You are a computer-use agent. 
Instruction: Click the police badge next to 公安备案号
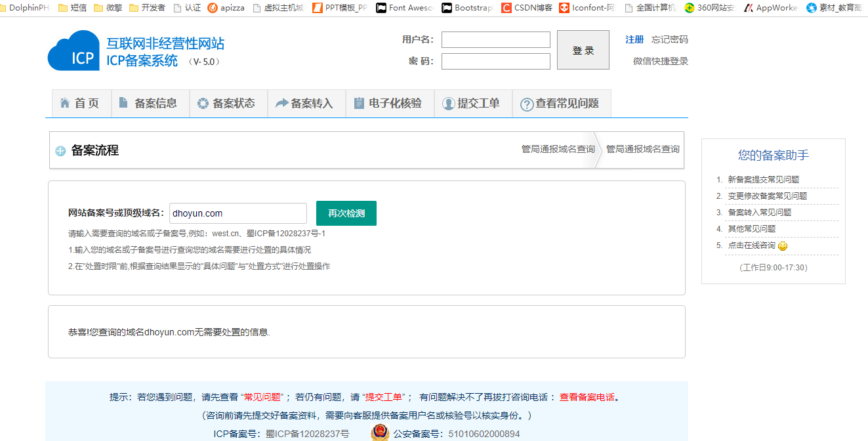coord(381,433)
